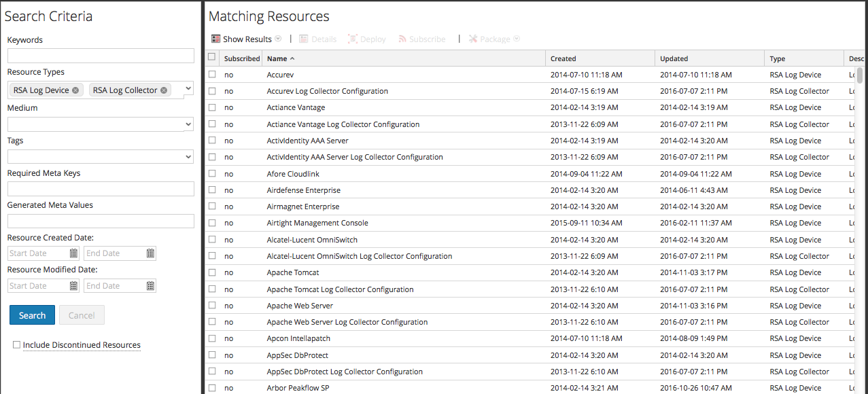Remove the RSA Log Collector tag

pyautogui.click(x=164, y=90)
